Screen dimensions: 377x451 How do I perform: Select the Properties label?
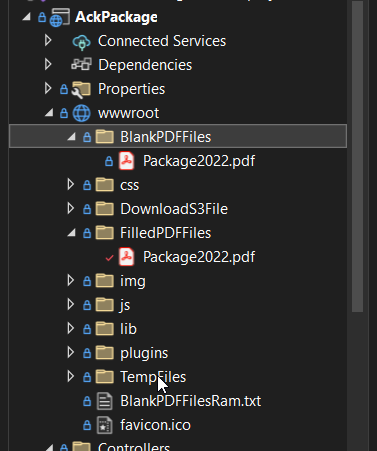point(131,89)
